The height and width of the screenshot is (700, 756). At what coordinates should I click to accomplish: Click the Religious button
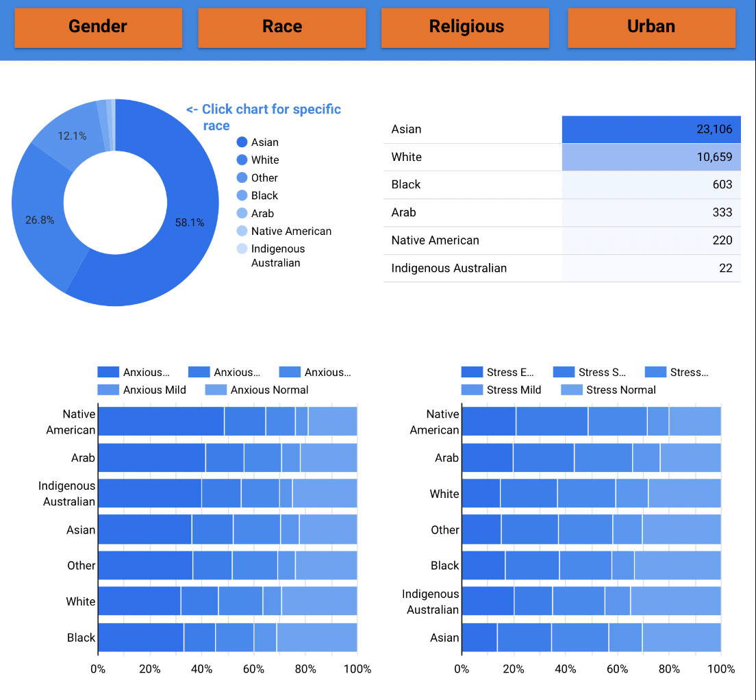click(466, 27)
